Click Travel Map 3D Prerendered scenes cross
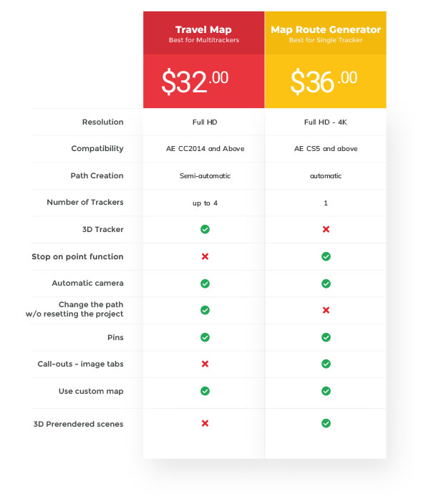 coord(205,423)
